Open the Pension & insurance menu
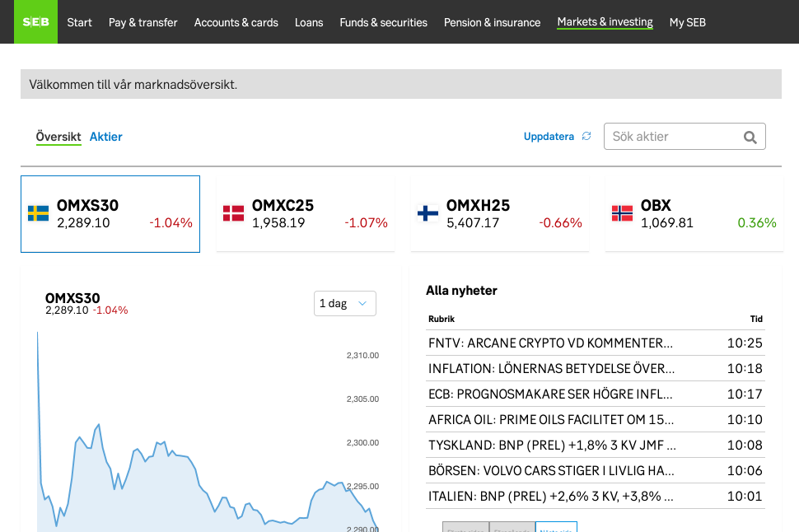The image size is (799, 532). pos(492,22)
